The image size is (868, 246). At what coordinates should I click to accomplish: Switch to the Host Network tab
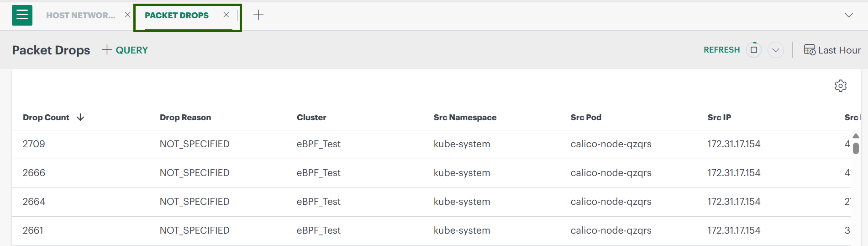pyautogui.click(x=81, y=15)
